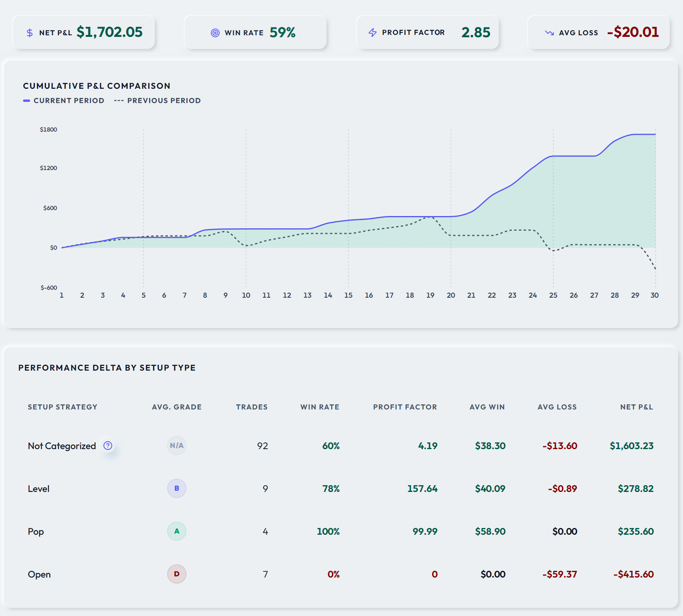Click the -$13.60 average loss cell
Viewport: 683px width, 616px height.
click(560, 446)
